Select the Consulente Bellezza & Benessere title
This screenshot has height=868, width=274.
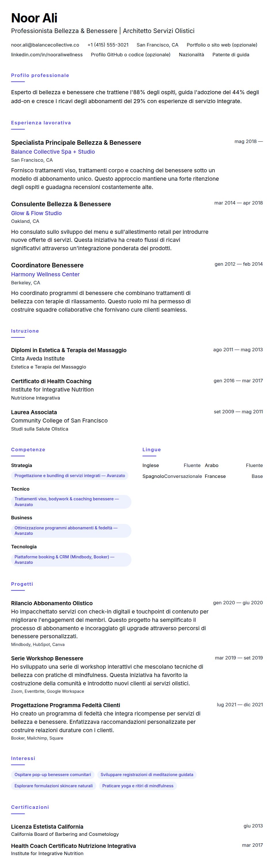point(61,204)
